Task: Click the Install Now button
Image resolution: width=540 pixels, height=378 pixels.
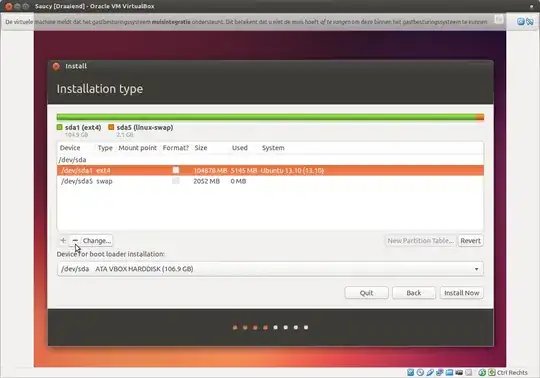Action: (461, 293)
